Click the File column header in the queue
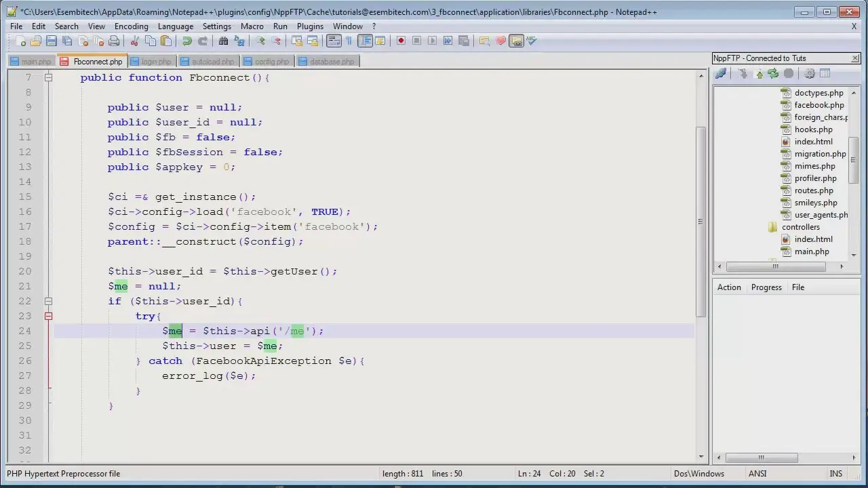 tap(798, 287)
